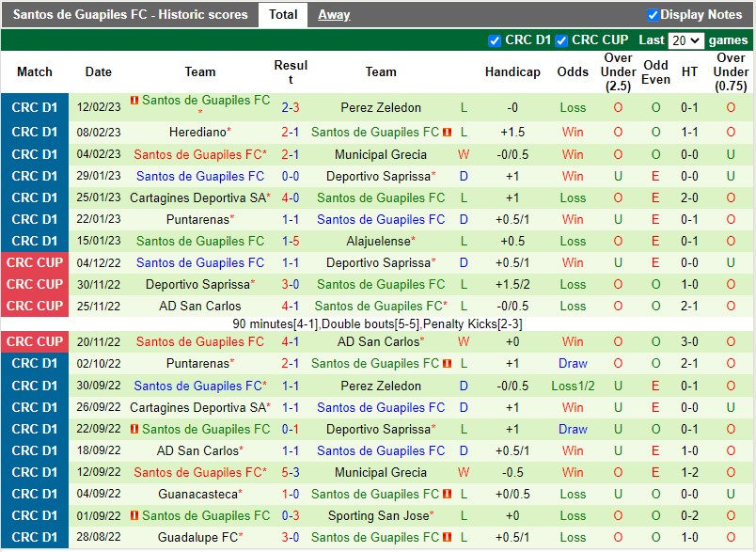Screen dimensions: 756x552
Task: Open the 2-3 score against Perez Zeledon
Action: [291, 107]
